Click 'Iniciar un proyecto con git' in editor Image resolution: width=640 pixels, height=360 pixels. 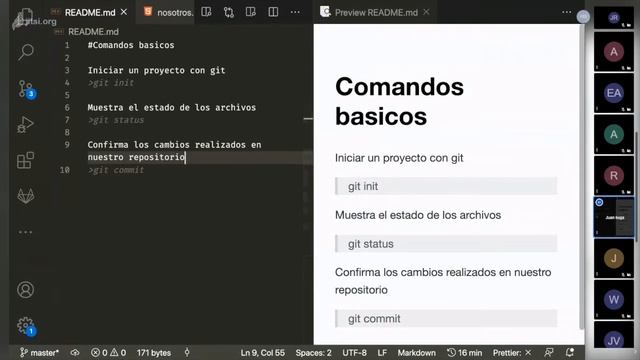(156, 70)
